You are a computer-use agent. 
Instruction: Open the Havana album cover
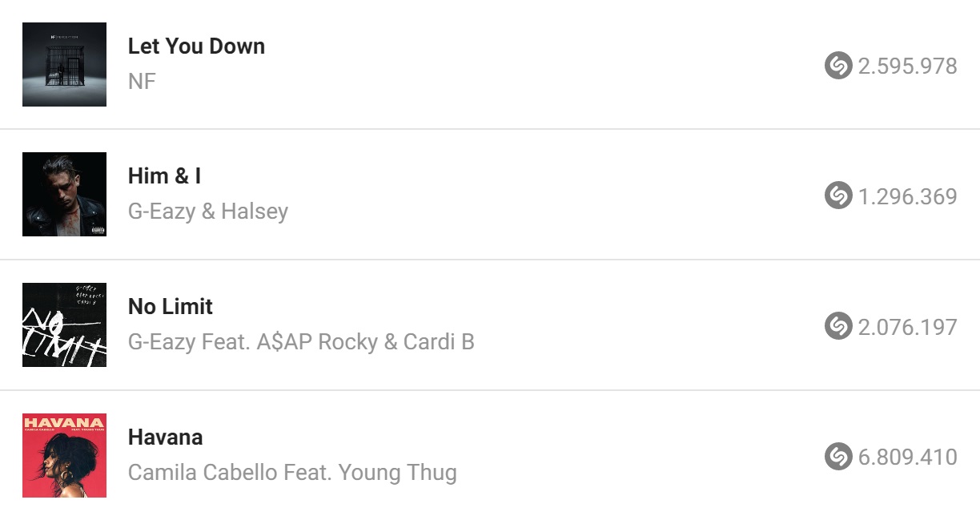click(x=64, y=455)
